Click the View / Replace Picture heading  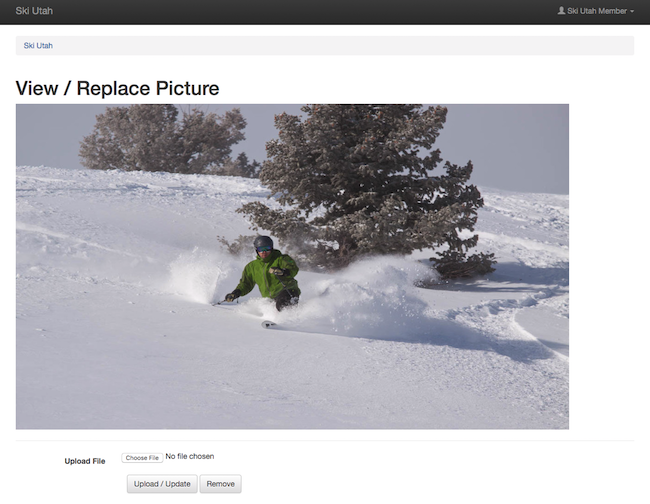tap(117, 88)
